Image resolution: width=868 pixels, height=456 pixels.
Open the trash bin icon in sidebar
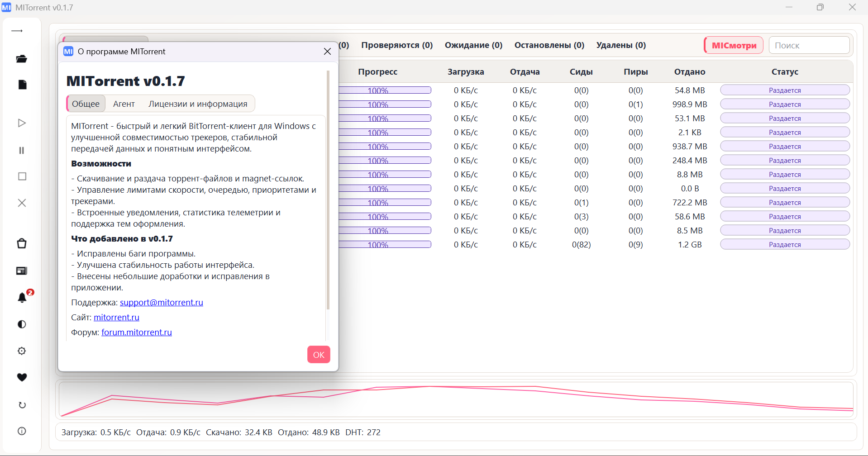(x=22, y=243)
